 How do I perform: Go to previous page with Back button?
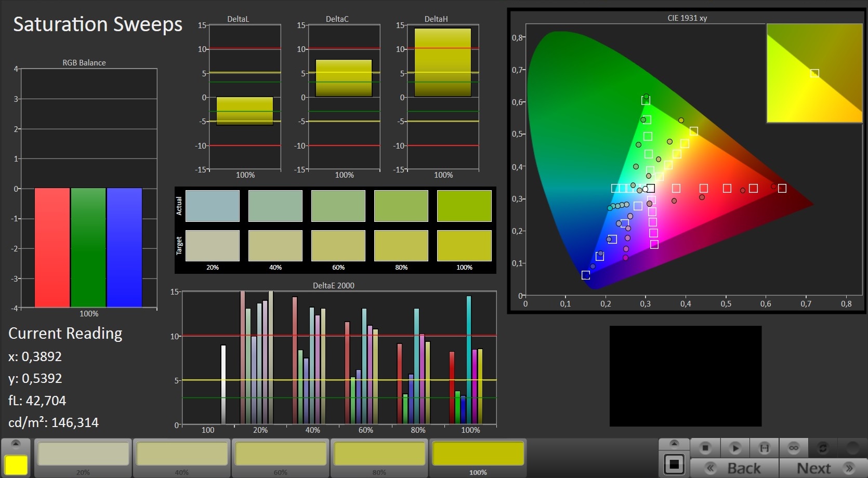734,468
